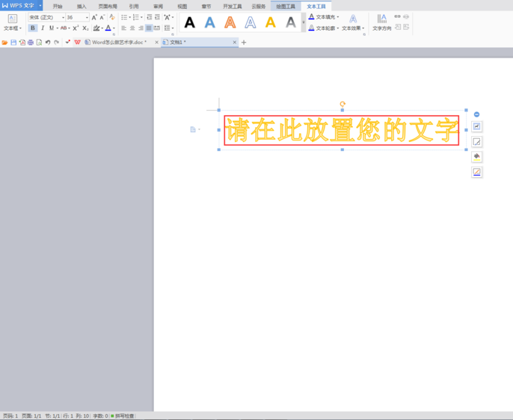Click rotate handle above text box
The width and height of the screenshot is (513, 420).
tap(342, 105)
